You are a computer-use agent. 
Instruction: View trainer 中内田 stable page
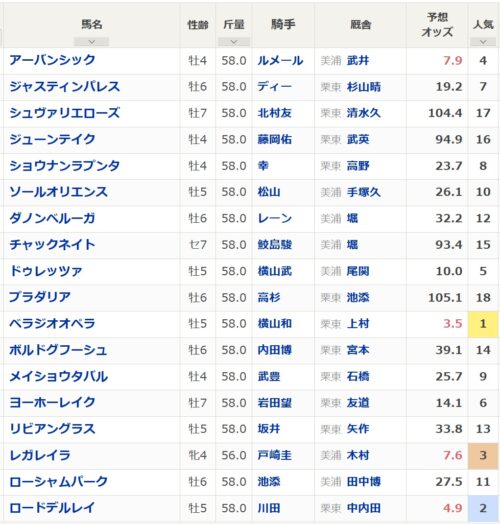coord(364,508)
